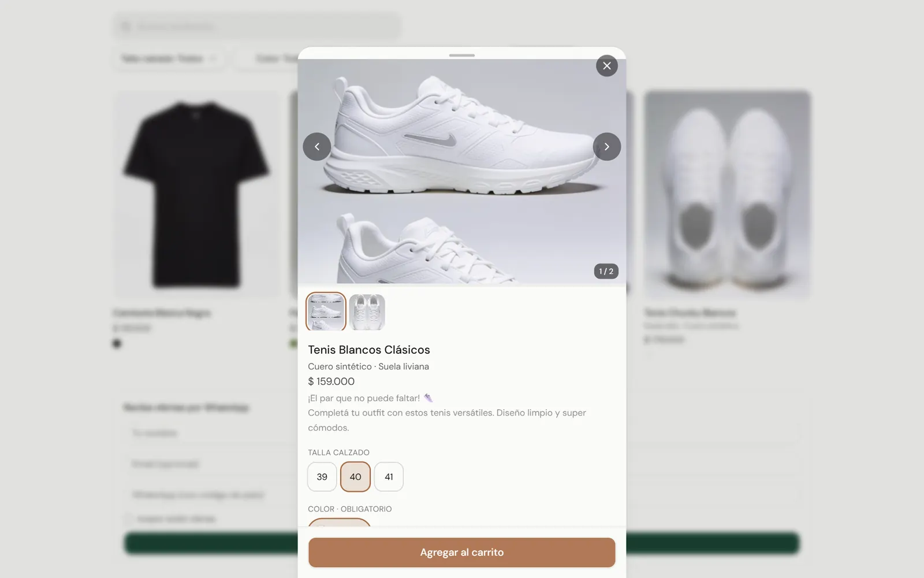Click the text Cuero sintético · Suela liviana

coord(368,366)
